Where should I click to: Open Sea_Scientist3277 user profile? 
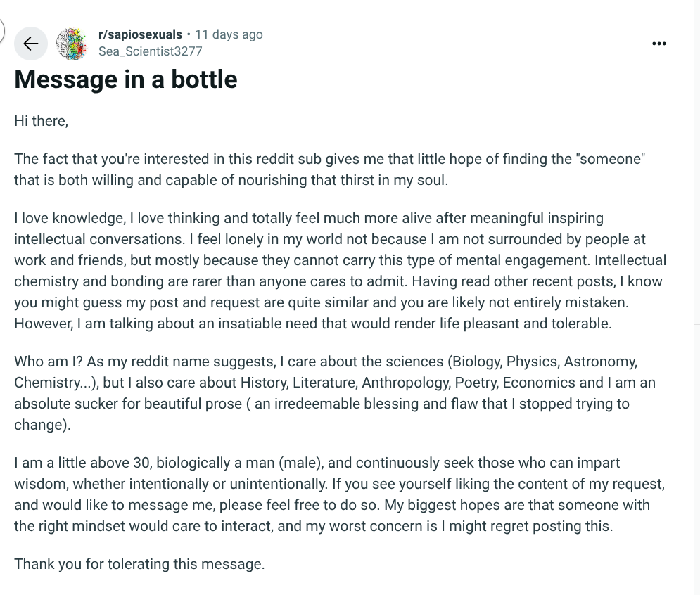coord(151,51)
